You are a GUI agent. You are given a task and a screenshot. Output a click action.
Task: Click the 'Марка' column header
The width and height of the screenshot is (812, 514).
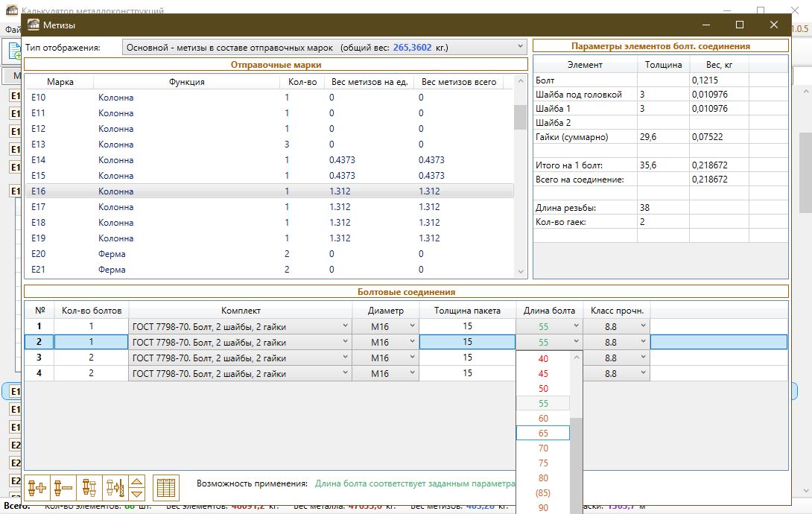[60, 82]
